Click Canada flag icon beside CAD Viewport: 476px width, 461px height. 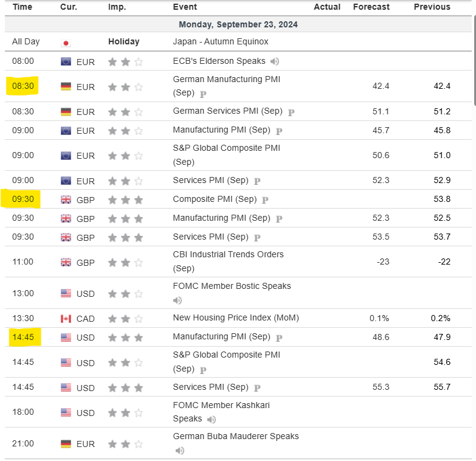pos(66,319)
